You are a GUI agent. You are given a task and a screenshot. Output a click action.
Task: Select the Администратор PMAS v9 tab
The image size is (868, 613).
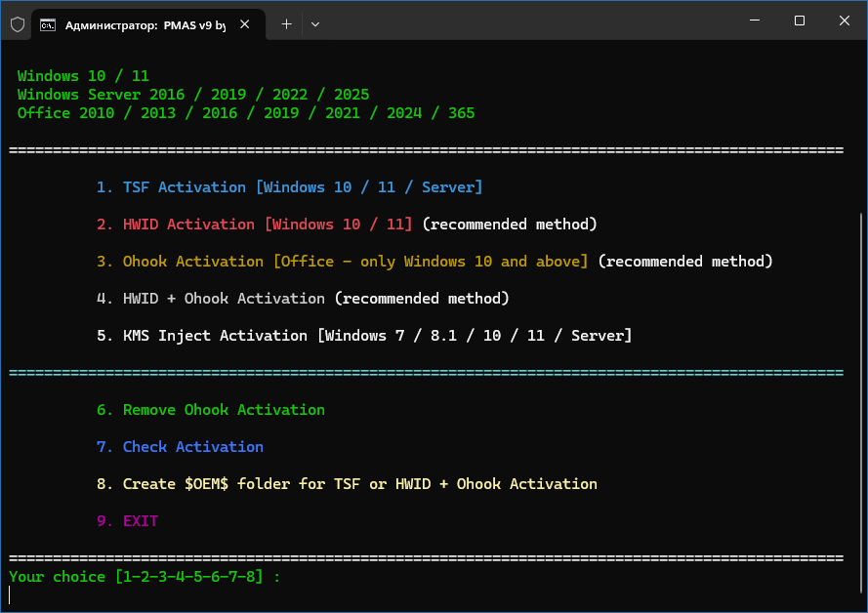(146, 24)
